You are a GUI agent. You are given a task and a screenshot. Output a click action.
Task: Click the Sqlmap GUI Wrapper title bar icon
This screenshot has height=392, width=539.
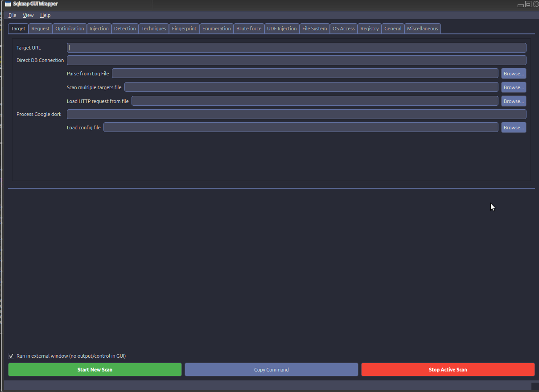[8, 4]
